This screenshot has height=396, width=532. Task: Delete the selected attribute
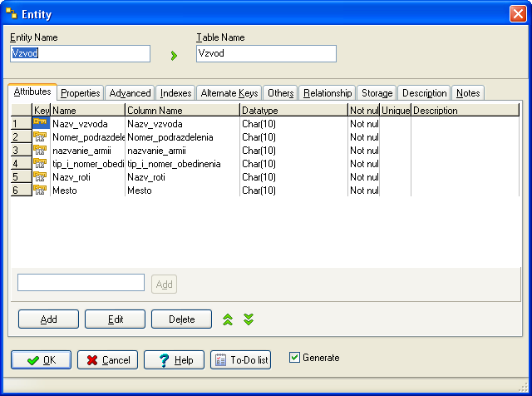pyautogui.click(x=181, y=319)
